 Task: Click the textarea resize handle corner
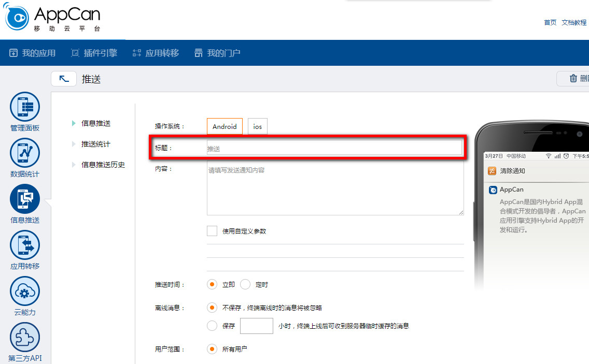coord(461,212)
